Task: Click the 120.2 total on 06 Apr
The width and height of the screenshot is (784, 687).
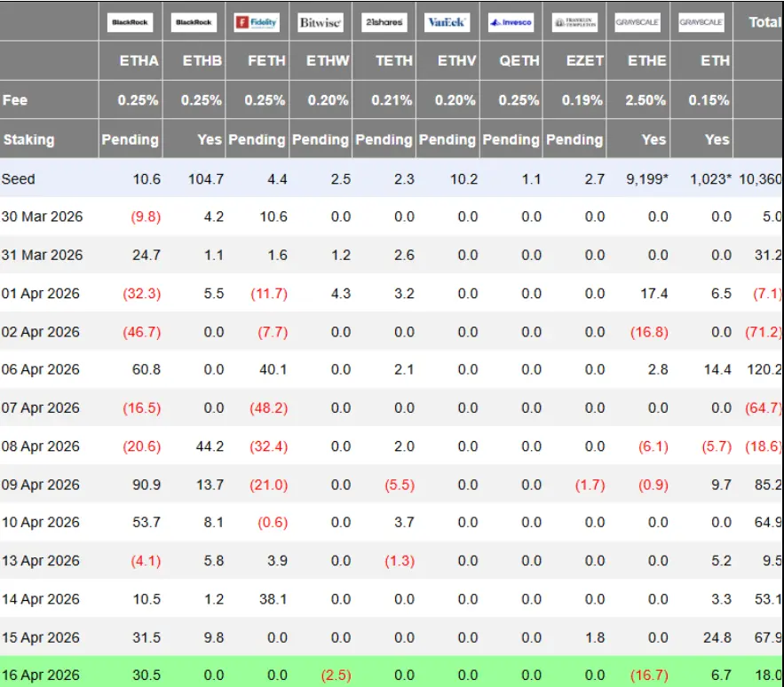Action: click(x=764, y=369)
